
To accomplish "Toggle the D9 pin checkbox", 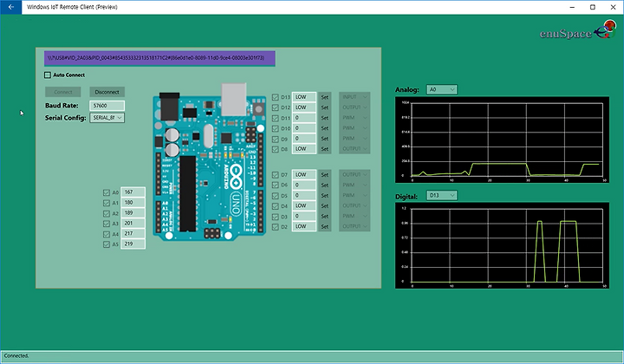I will tap(275, 139).
